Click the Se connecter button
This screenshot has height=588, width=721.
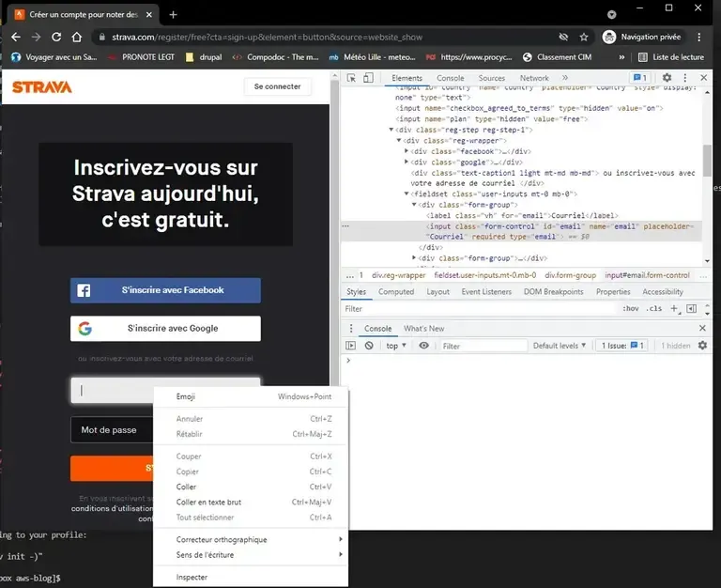click(278, 86)
